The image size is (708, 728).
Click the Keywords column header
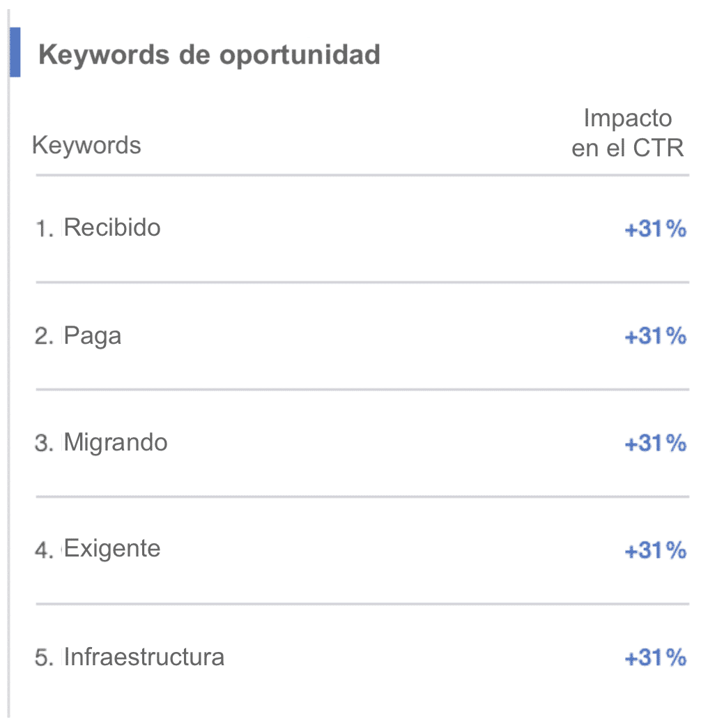click(x=86, y=145)
